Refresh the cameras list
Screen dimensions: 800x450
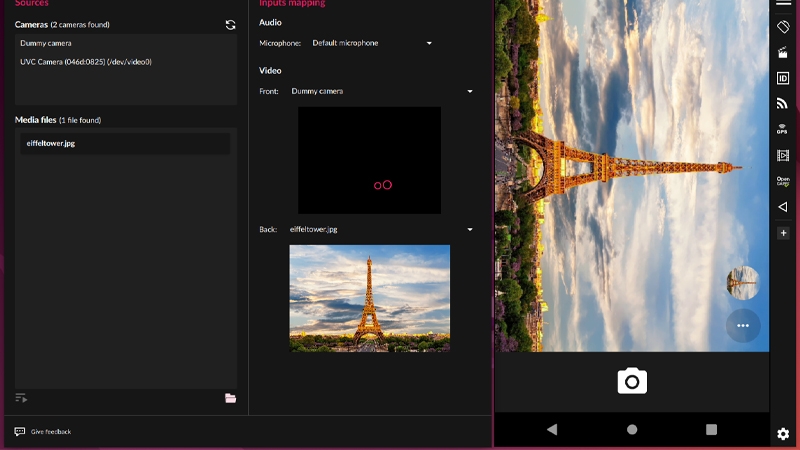pos(231,25)
